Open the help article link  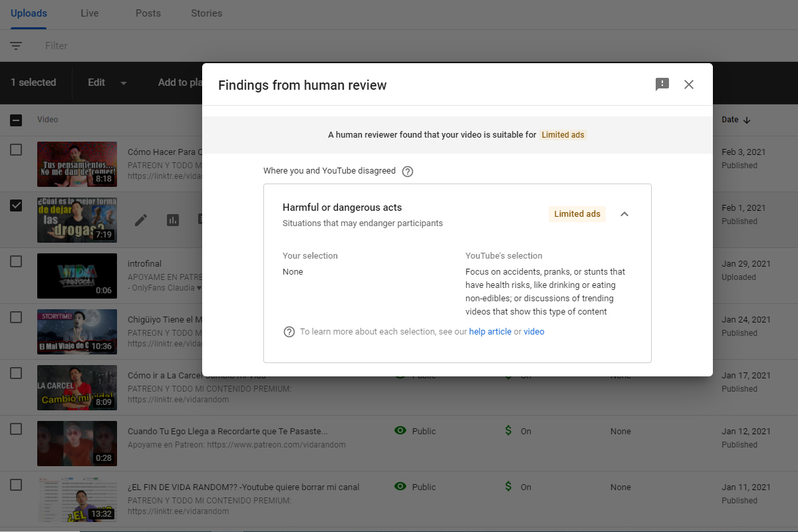[x=490, y=332]
